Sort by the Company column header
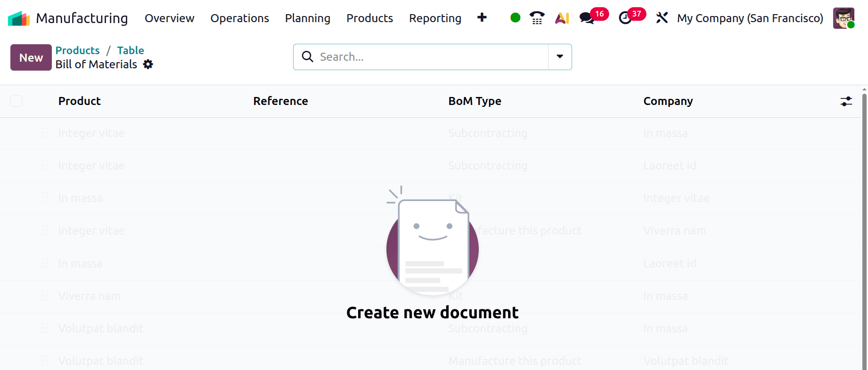 click(x=668, y=101)
